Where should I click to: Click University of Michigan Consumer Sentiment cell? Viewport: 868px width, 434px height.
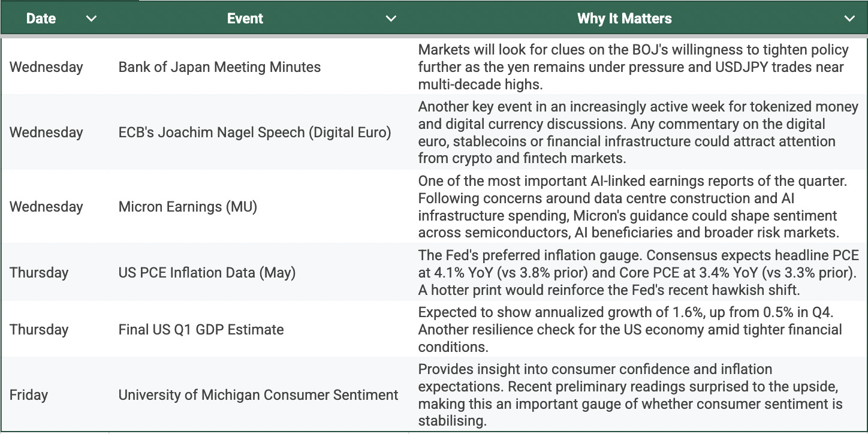[258, 395]
